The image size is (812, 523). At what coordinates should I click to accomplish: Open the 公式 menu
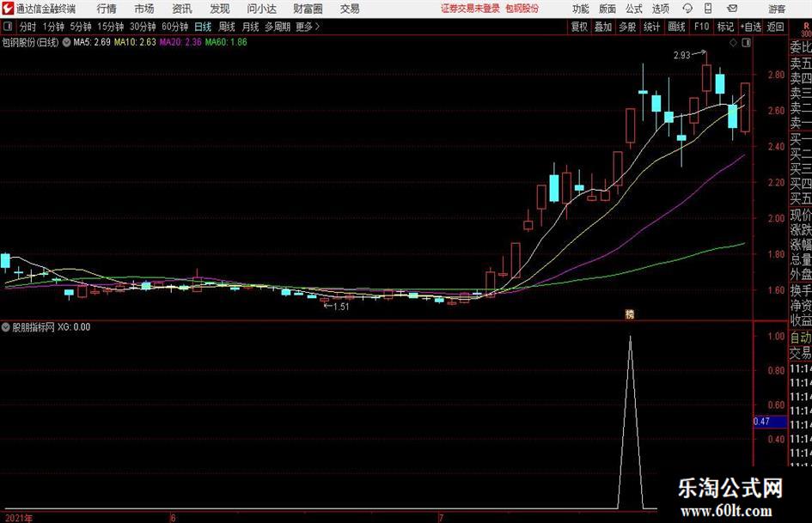[x=634, y=9]
